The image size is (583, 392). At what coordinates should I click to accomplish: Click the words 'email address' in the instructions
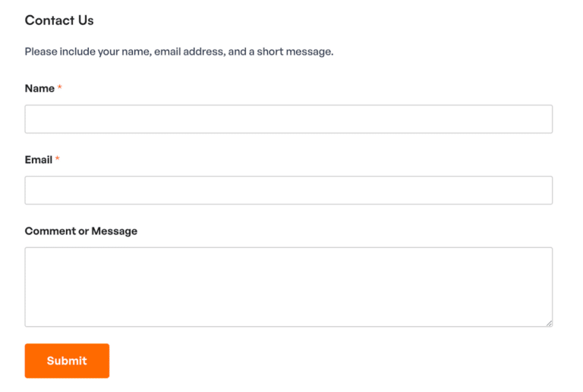pos(189,52)
